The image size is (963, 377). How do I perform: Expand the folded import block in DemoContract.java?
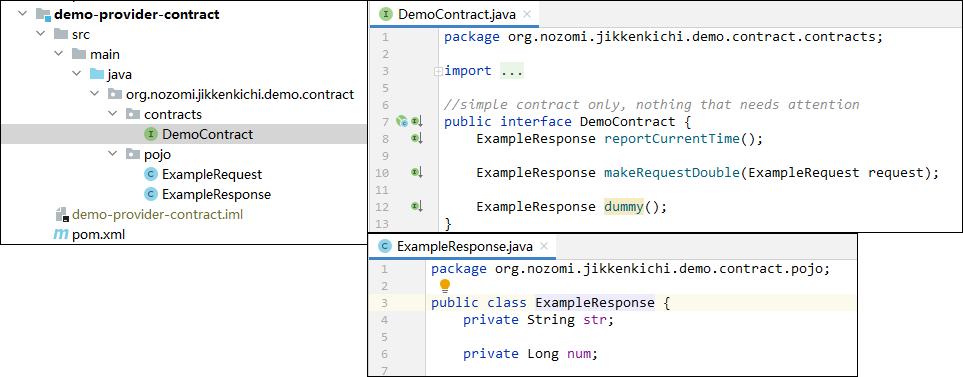click(438, 71)
